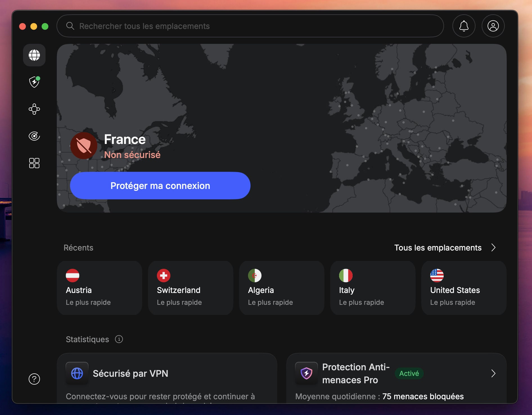Click the Protéger ma connexion button
The height and width of the screenshot is (415, 532).
point(160,185)
